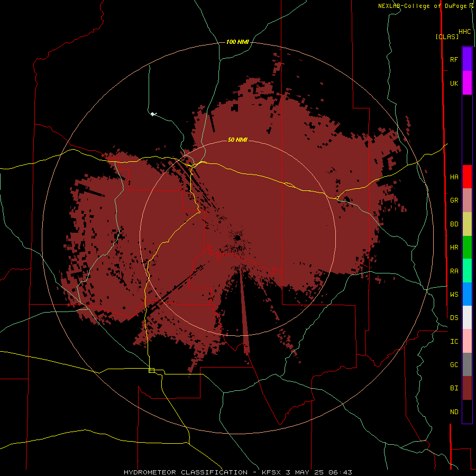Click the HR legend label
476x476 pixels.
pos(454,248)
